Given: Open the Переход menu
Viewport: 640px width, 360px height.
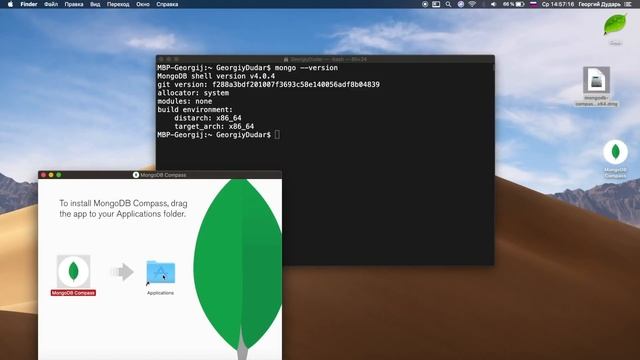Looking at the screenshot, I should click(118, 4).
